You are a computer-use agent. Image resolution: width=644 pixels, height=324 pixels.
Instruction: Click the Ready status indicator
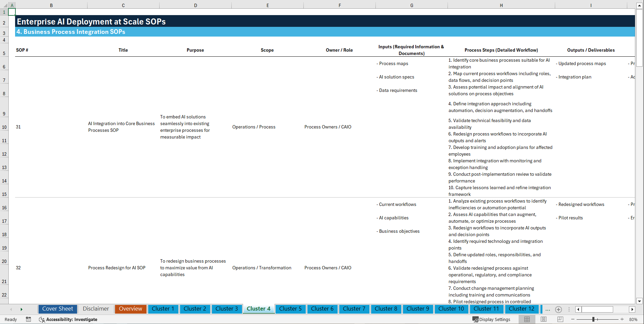point(10,319)
